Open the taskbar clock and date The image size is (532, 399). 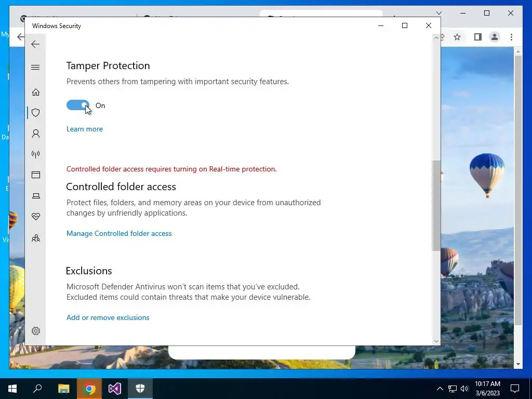pos(487,389)
